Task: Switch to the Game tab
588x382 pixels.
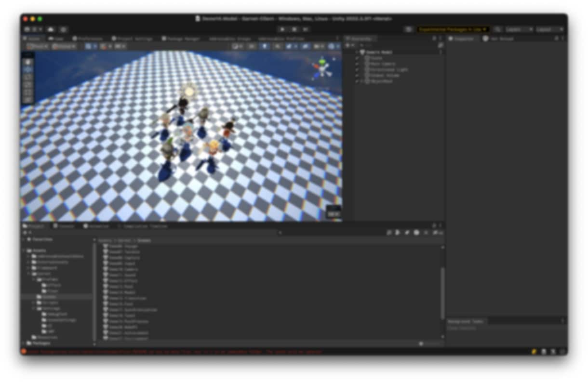Action: pyautogui.click(x=56, y=39)
